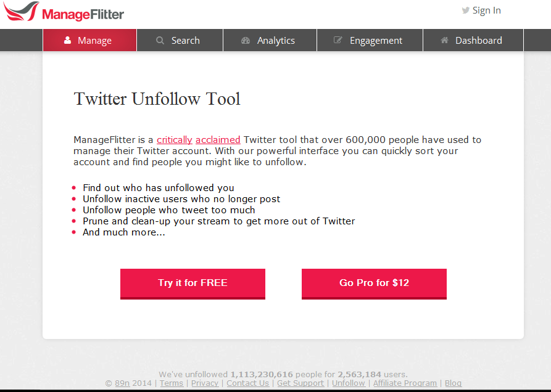
Task: Click the Twitter bird icon
Action: [466, 10]
